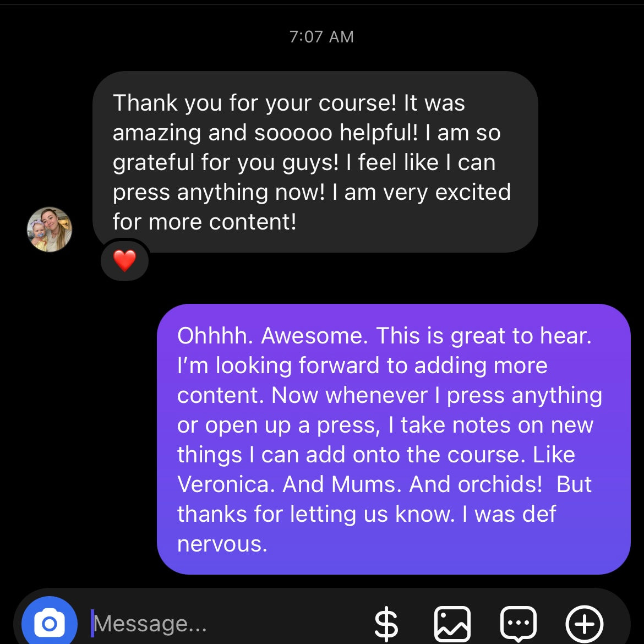The height and width of the screenshot is (644, 644).
Task: Tap the red heart reaction badge
Action: pos(124,260)
